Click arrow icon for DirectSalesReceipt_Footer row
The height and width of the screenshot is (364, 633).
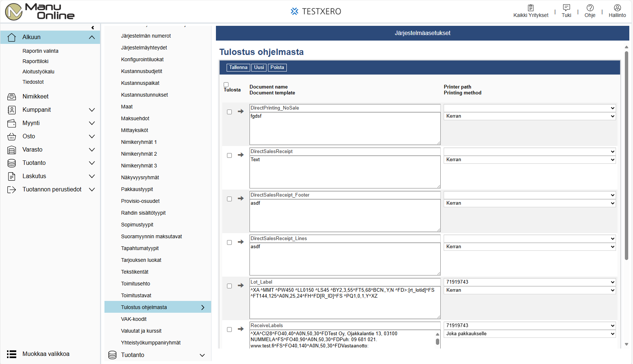tap(241, 198)
